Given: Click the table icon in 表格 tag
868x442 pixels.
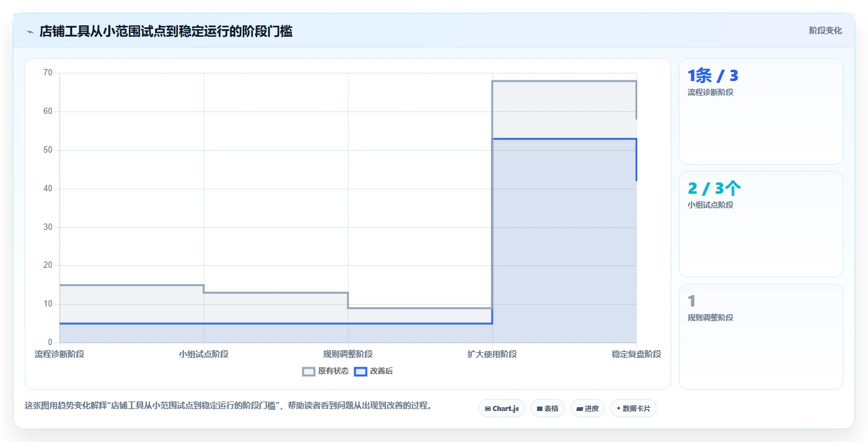Looking at the screenshot, I should (x=540, y=409).
